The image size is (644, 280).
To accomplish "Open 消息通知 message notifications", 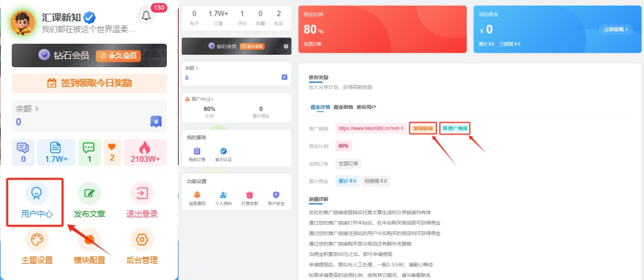I will pos(197,198).
